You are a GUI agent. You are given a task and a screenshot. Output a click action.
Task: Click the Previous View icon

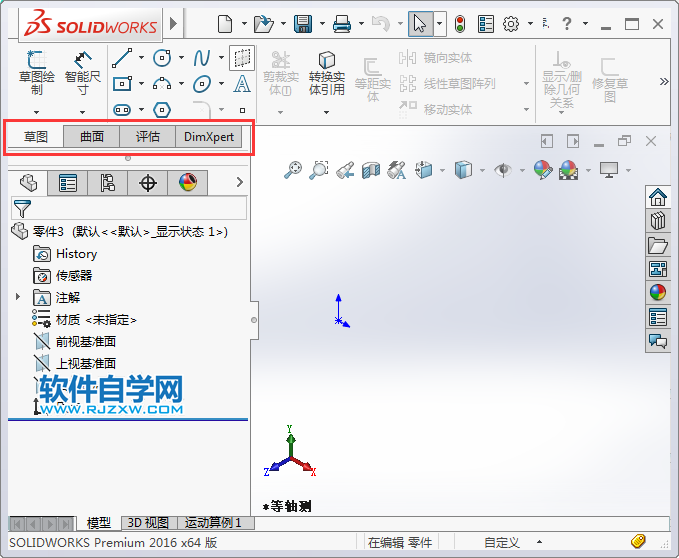345,170
